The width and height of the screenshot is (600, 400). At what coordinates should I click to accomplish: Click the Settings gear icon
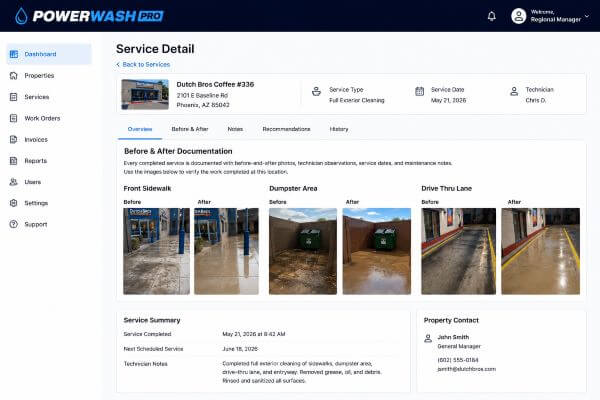14,203
